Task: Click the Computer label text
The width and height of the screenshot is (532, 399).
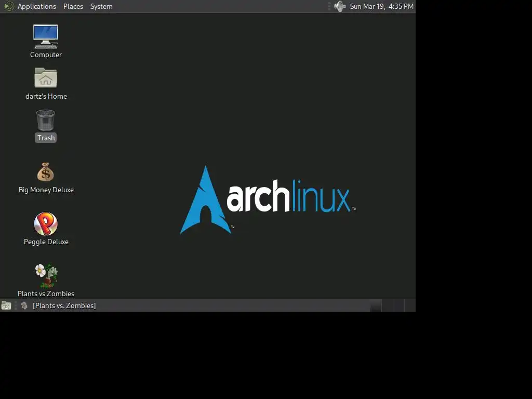Action: click(x=46, y=55)
